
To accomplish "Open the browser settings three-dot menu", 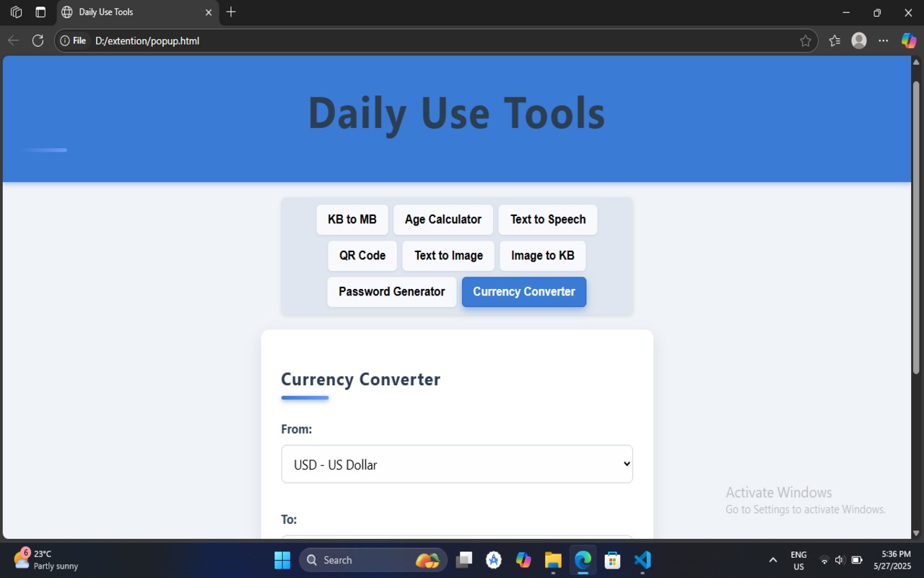I will click(x=883, y=40).
